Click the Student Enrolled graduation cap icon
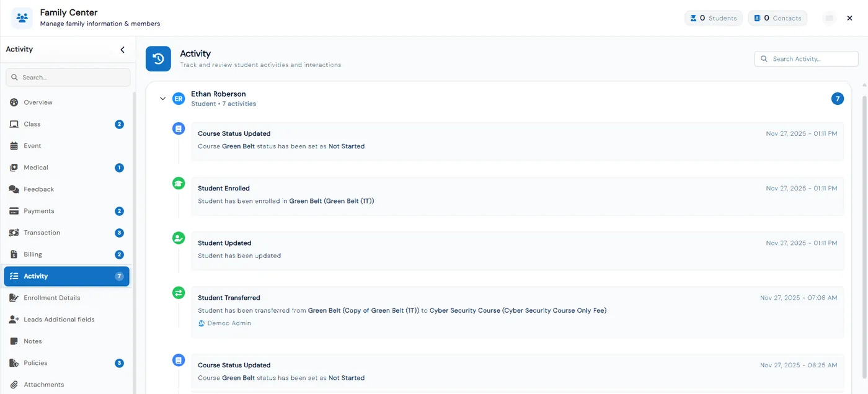Image resolution: width=868 pixels, height=394 pixels. (x=179, y=183)
